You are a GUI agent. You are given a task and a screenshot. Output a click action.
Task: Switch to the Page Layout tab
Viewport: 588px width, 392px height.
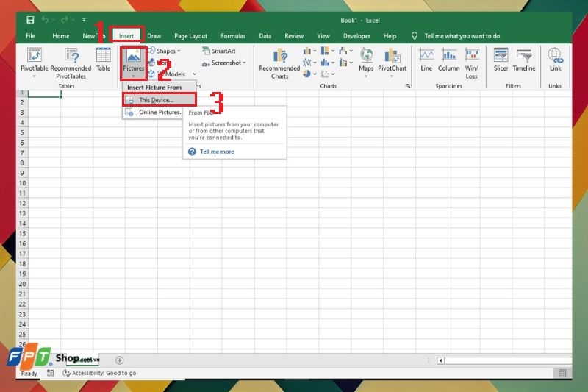point(190,35)
